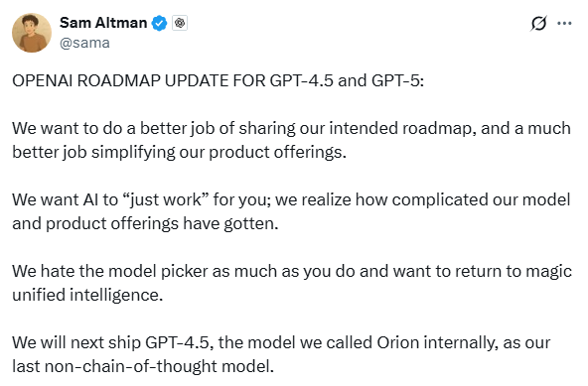Click the Sam Altman display name

click(x=103, y=23)
